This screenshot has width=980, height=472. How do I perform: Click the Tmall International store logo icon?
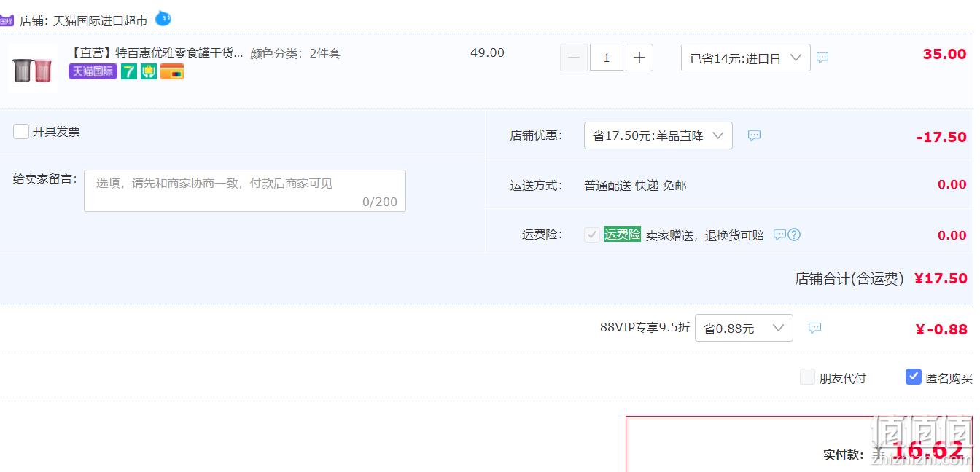7,20
